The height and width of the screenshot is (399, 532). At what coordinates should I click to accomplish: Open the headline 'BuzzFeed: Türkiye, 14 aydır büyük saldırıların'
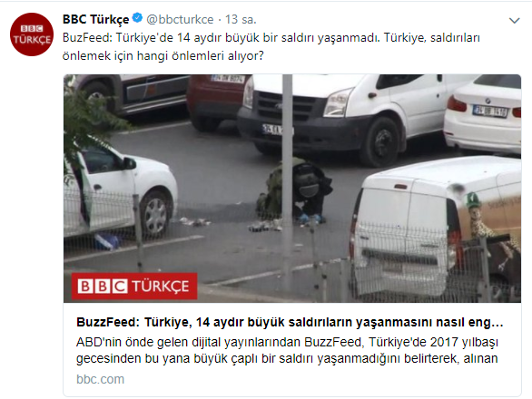(x=290, y=322)
